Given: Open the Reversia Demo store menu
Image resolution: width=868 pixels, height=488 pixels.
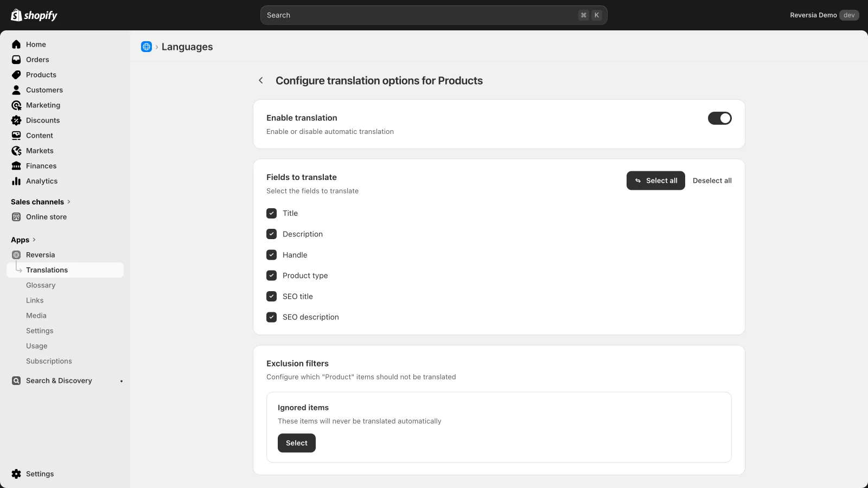Looking at the screenshot, I should 813,15.
